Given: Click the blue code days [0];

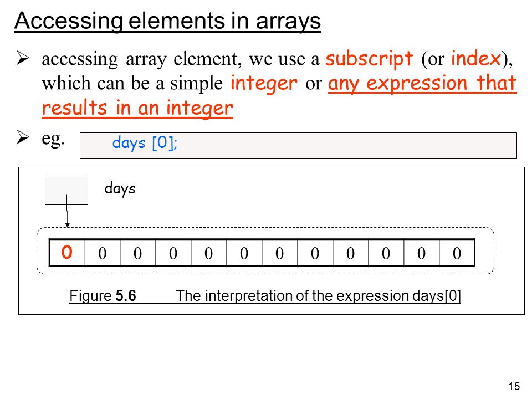Looking at the screenshot, I should click(145, 143).
